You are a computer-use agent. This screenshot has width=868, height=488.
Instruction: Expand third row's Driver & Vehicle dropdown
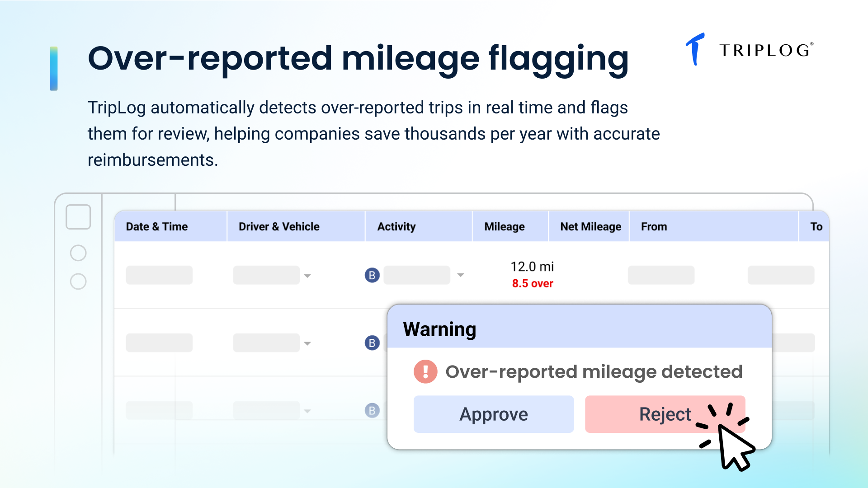pyautogui.click(x=307, y=411)
